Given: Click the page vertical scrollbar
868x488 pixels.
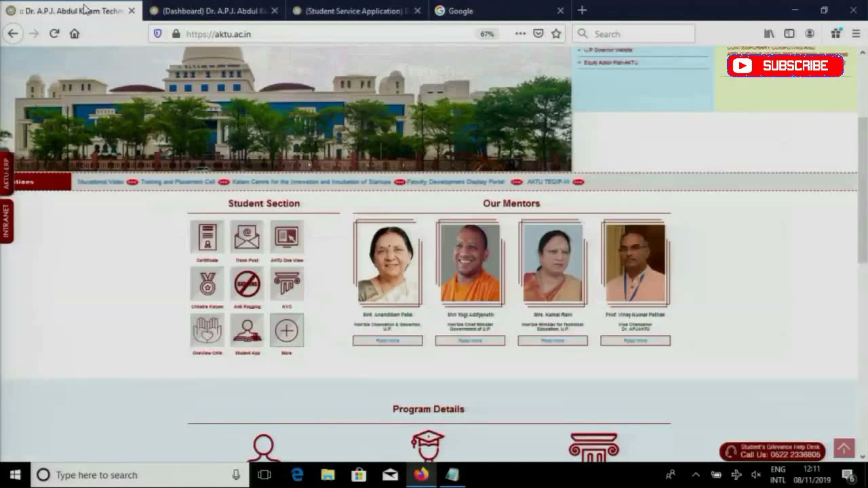Looking at the screenshot, I should click(x=863, y=190).
